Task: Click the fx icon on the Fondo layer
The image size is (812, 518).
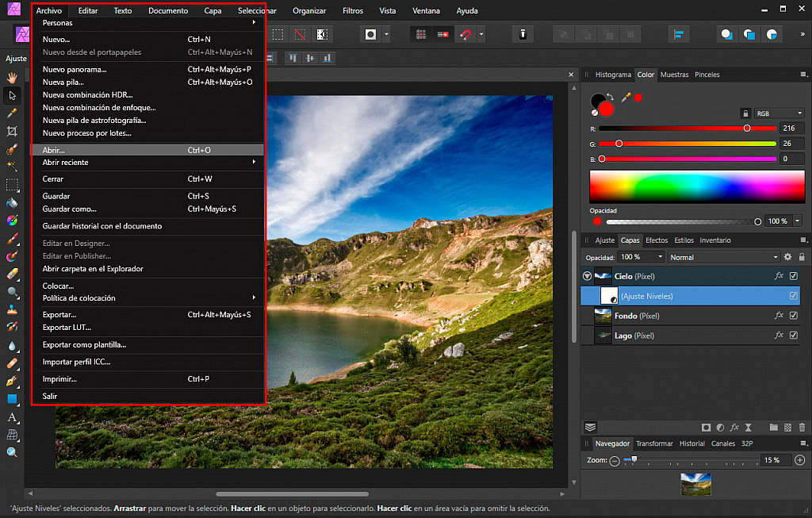Action: tap(779, 316)
